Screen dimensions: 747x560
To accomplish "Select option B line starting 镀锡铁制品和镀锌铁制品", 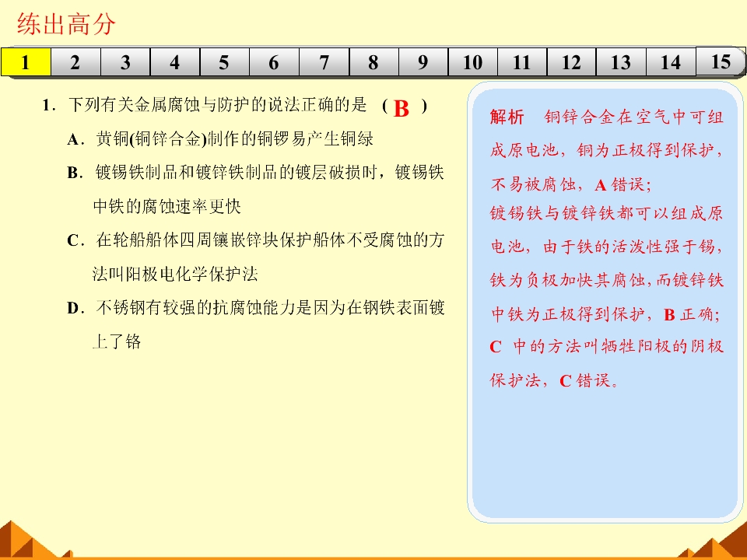I will [x=255, y=173].
